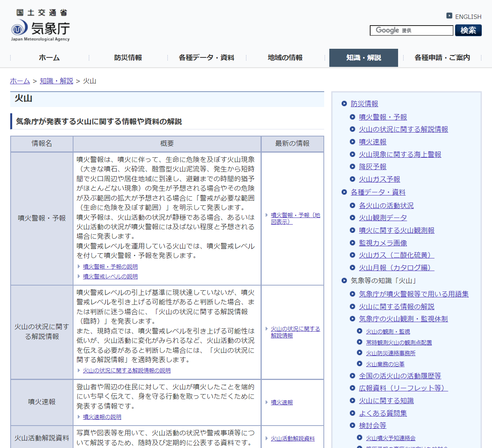The width and height of the screenshot is (492, 448).
Task: Open the sidebar よくある質問集 link
Action: [x=383, y=413]
